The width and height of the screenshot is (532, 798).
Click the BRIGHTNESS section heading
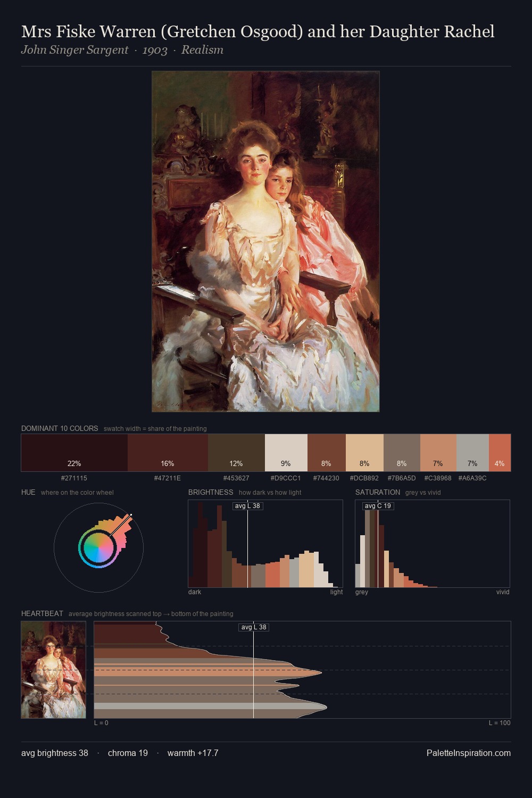point(211,492)
